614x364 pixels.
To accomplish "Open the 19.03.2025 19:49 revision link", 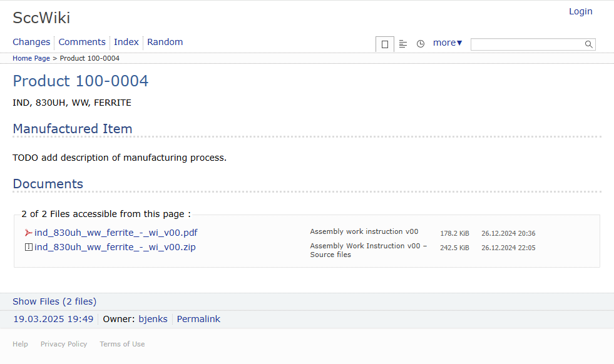I will (x=53, y=319).
